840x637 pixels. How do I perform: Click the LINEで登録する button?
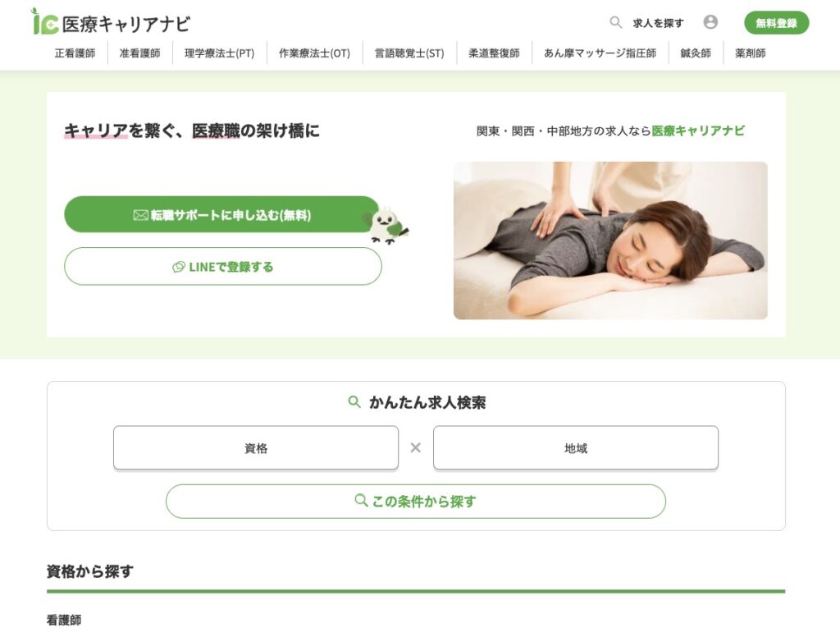[223, 267]
